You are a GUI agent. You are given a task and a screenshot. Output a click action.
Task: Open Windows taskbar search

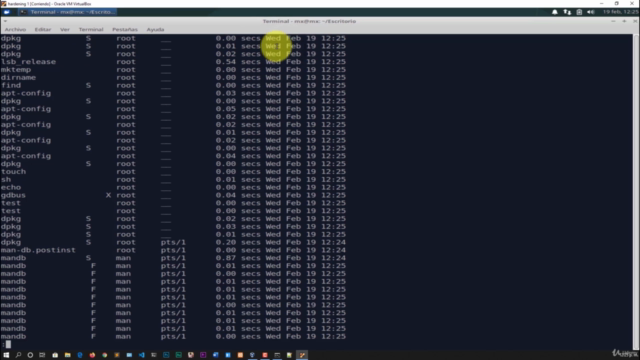click(18, 355)
